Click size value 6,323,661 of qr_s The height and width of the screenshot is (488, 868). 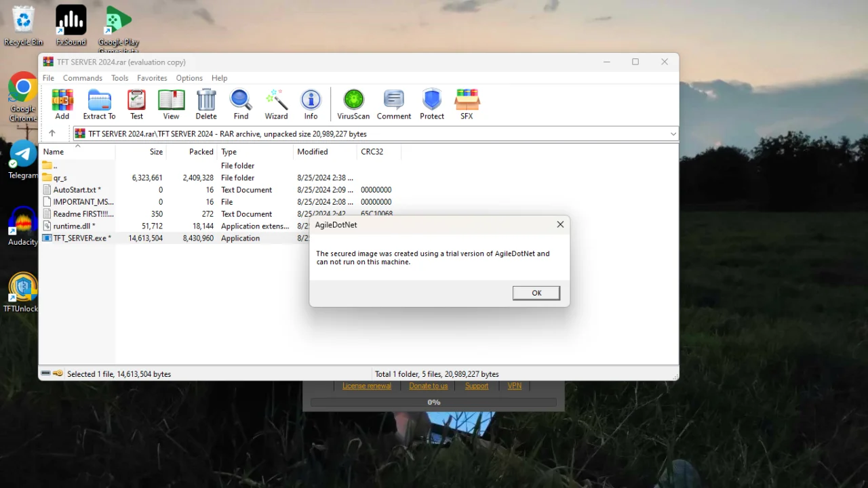(147, 178)
